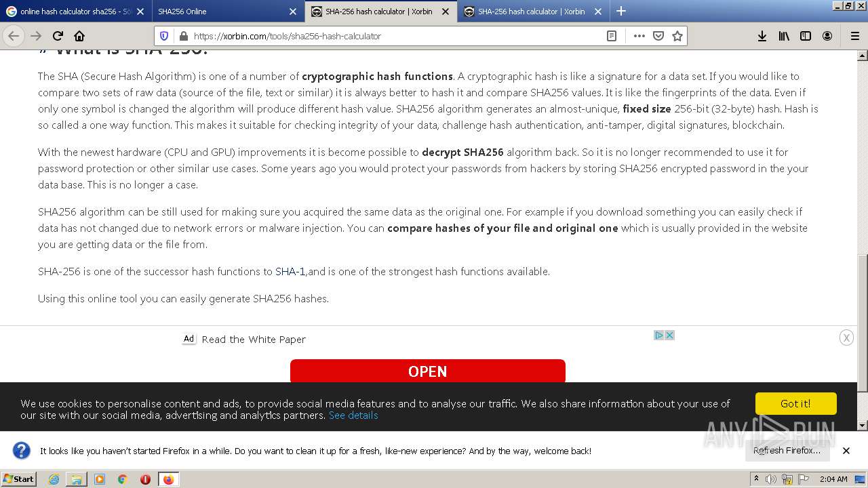Close the ad with X circle

click(x=846, y=338)
